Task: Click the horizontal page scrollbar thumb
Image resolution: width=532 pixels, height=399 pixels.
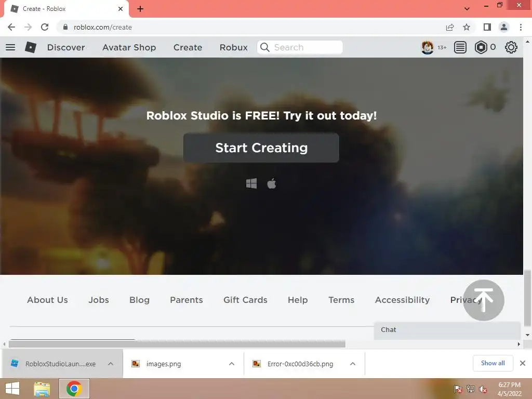Action: pyautogui.click(x=177, y=344)
